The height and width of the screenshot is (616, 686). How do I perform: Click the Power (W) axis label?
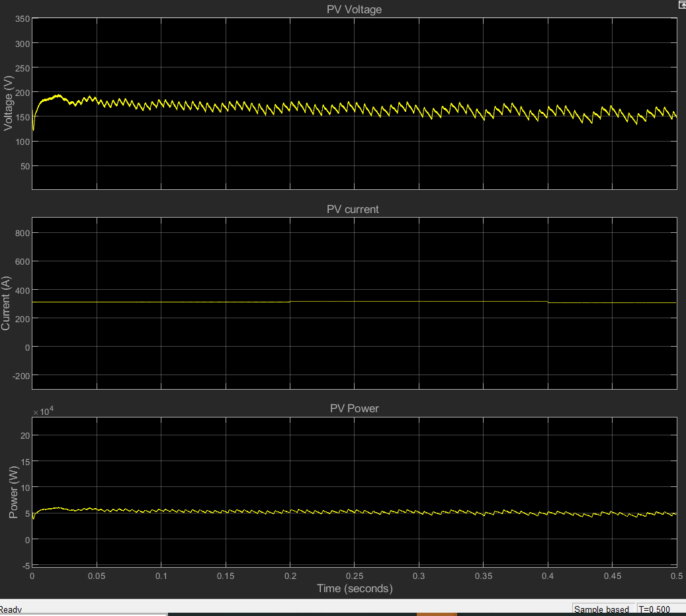point(14,492)
